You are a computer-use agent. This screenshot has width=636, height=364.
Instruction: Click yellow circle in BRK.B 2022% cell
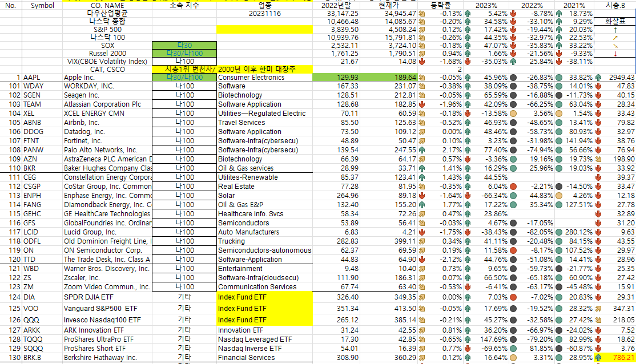[x=513, y=358]
